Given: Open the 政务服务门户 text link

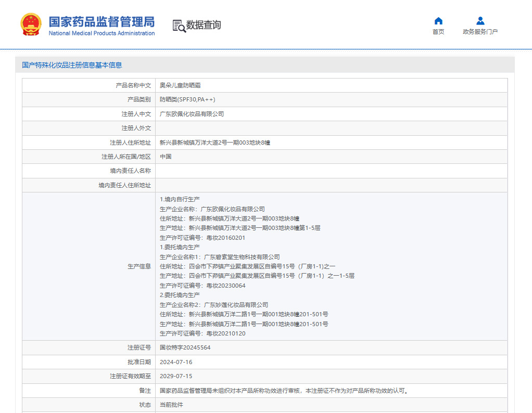Looking at the screenshot, I should pyautogui.click(x=480, y=32).
